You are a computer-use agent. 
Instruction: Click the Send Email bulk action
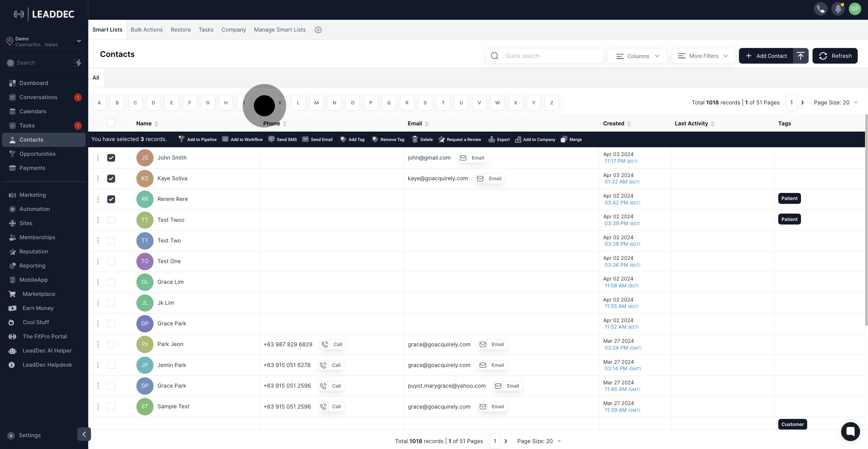click(317, 139)
